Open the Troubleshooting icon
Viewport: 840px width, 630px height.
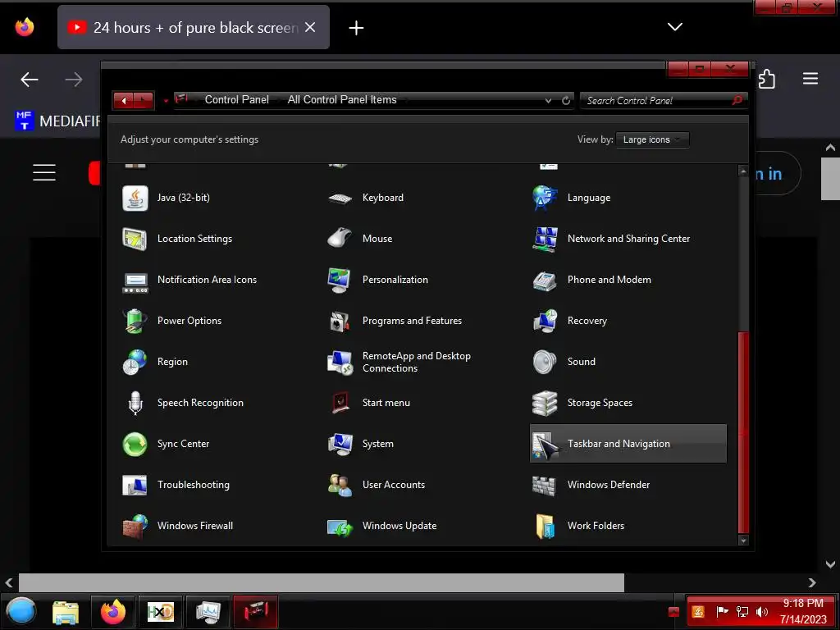point(135,485)
